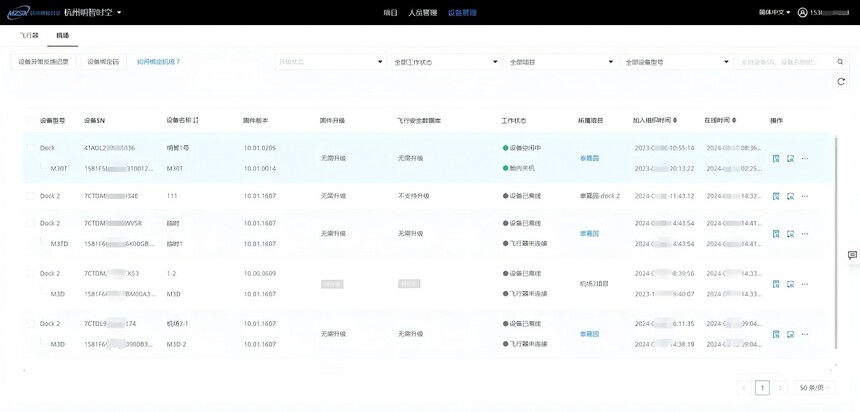The height and width of the screenshot is (412, 860).
Task: Open the log document icon for 机场2-1 dock
Action: click(776, 334)
